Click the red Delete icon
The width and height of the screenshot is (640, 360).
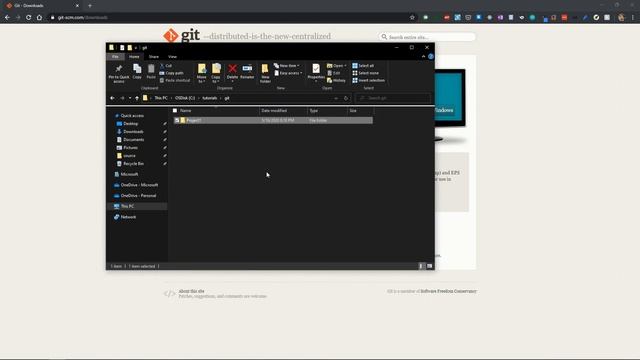click(232, 69)
